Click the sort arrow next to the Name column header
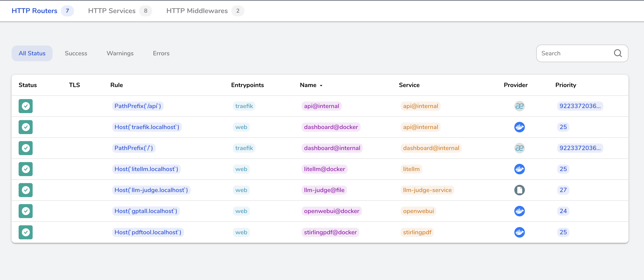644x280 pixels. click(x=321, y=85)
